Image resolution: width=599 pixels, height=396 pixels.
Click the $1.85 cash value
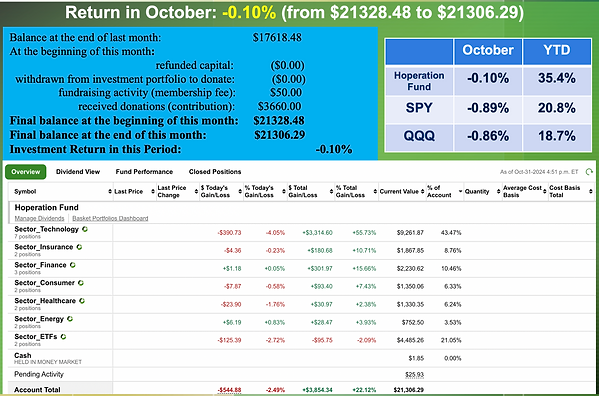(416, 358)
